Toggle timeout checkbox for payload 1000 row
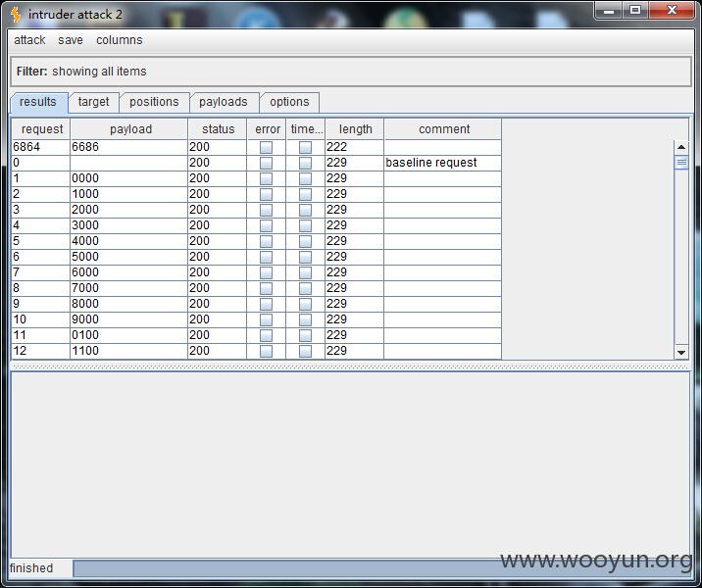 (305, 194)
